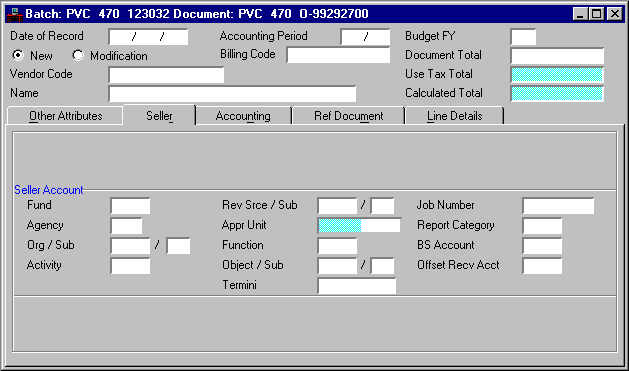Click the Object Sub input field
This screenshot has width=629, height=371.
[382, 266]
